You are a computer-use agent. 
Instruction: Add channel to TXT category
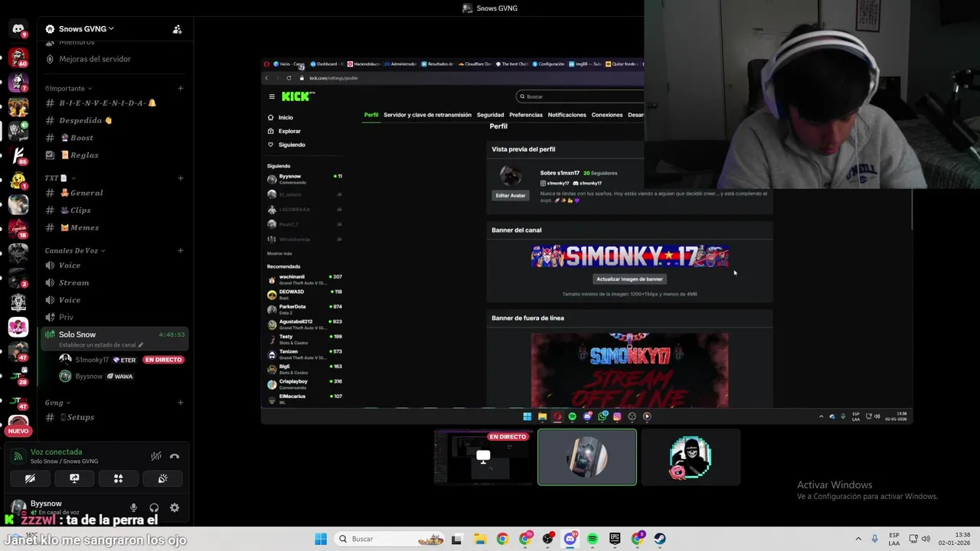[x=181, y=178]
